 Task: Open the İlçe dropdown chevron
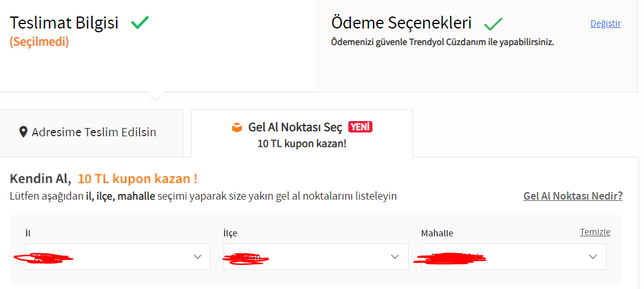pos(395,257)
